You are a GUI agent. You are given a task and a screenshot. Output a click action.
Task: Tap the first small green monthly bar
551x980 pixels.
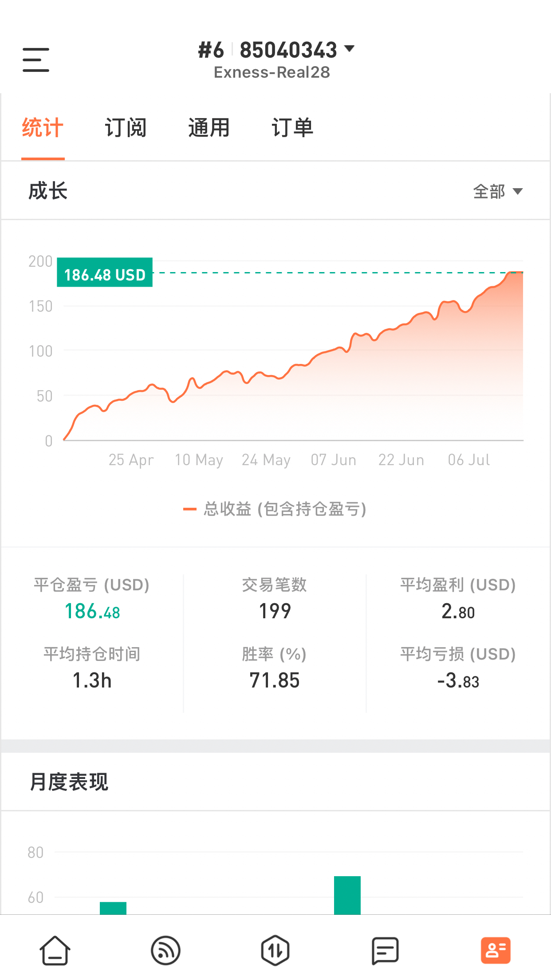pos(113,908)
